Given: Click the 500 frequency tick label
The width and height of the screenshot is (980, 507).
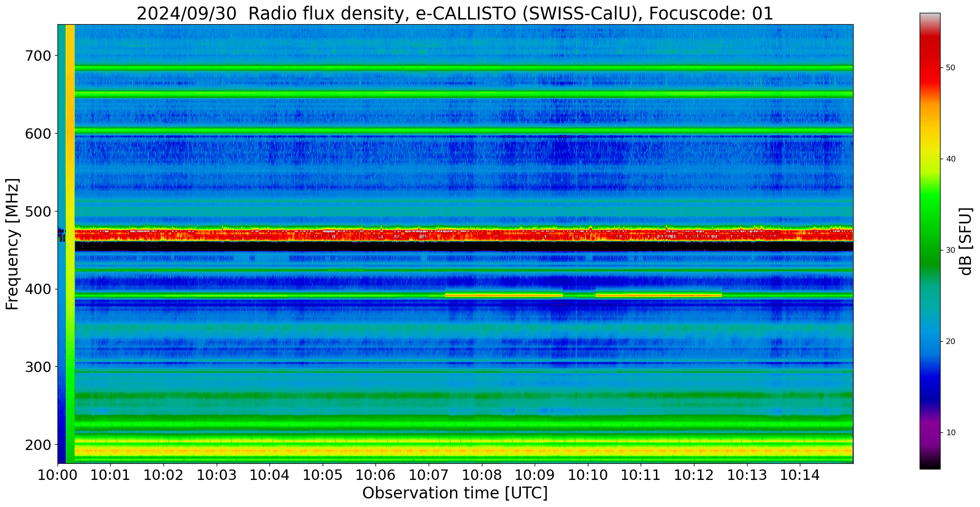Looking at the screenshot, I should tap(38, 211).
